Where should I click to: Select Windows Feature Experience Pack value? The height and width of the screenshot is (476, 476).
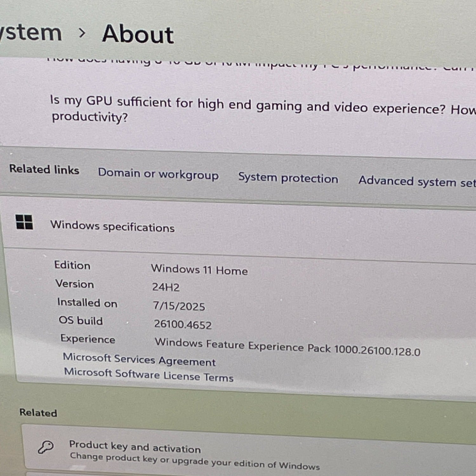[x=288, y=347]
